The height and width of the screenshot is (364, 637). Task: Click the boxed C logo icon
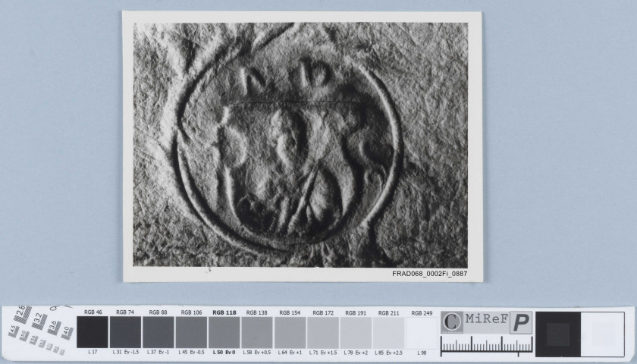coord(452,322)
